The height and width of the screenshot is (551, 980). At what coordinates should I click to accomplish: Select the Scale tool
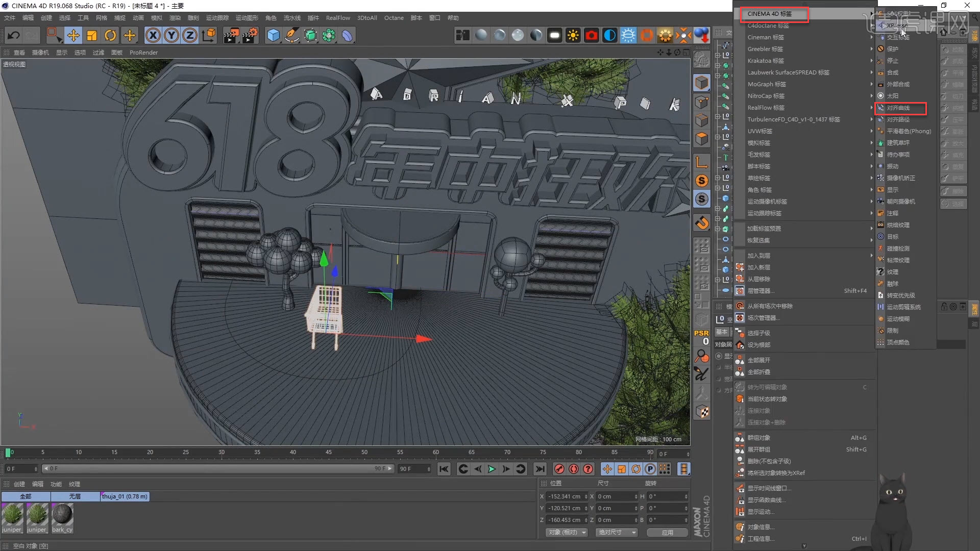point(92,35)
